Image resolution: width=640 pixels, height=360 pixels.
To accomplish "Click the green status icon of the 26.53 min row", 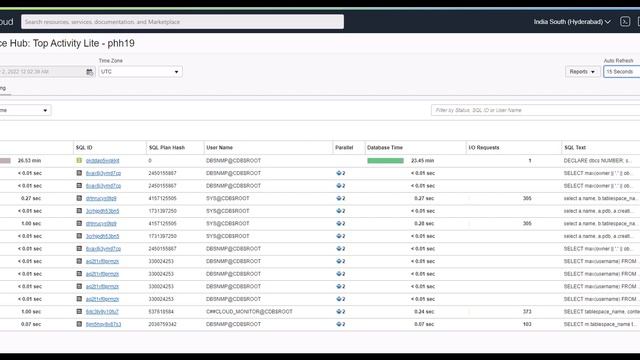I will [79, 160].
